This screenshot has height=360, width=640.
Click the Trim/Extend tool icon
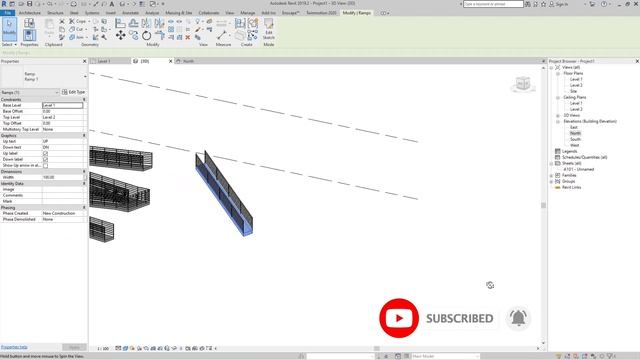[160, 36]
